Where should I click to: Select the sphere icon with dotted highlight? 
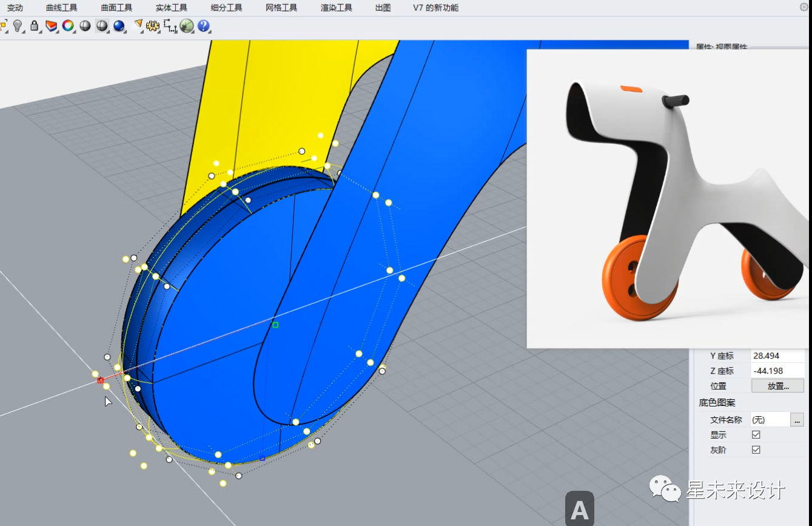(x=102, y=25)
